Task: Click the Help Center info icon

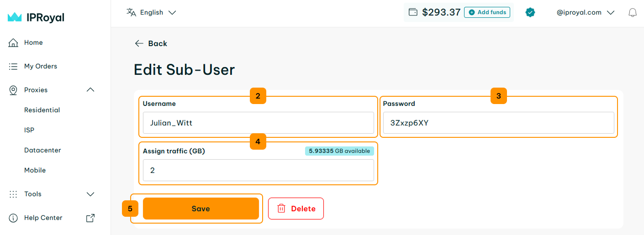Action: tap(13, 218)
